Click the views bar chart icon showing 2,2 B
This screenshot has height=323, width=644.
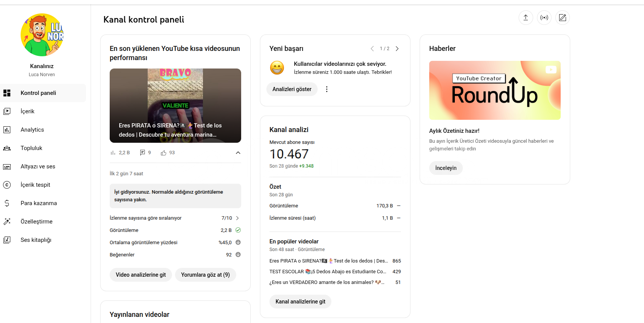click(x=113, y=153)
